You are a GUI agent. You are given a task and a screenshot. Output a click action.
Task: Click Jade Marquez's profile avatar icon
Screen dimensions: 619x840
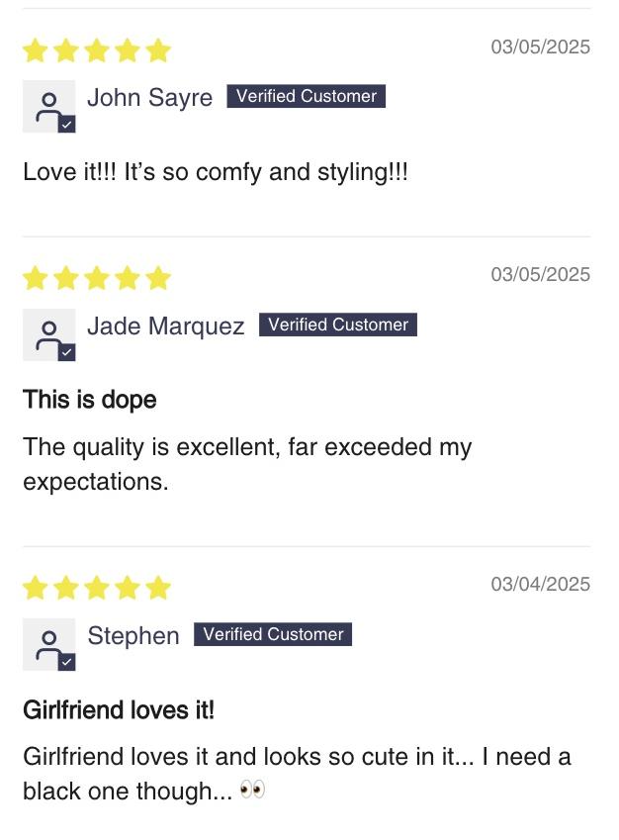(x=48, y=334)
